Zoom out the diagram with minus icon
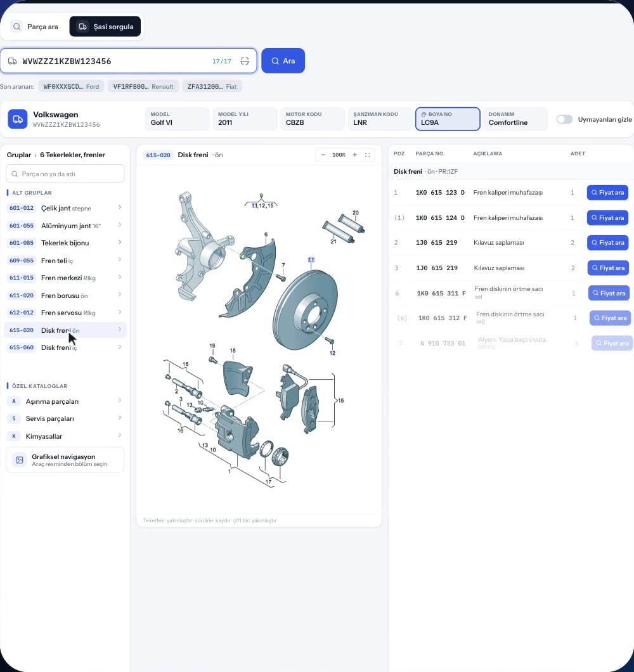 pos(323,155)
